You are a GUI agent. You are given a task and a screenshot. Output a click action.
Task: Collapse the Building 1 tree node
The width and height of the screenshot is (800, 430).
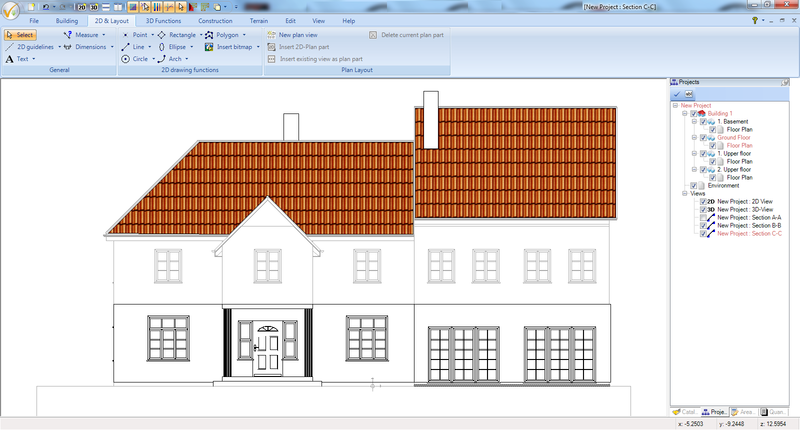[685, 114]
